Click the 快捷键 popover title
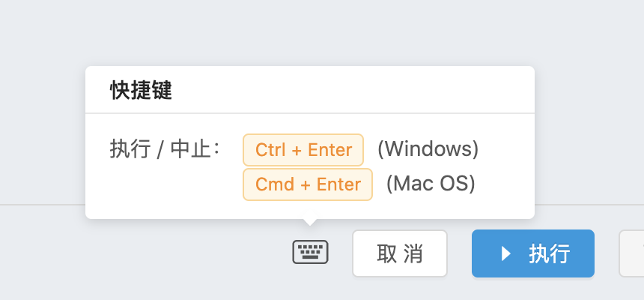644x300 pixels. [x=141, y=91]
